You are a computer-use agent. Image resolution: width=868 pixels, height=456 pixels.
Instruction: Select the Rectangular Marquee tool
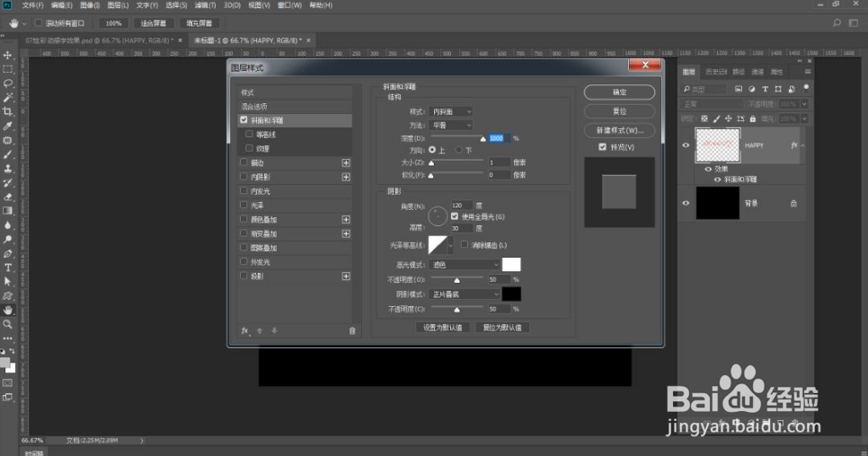(x=8, y=69)
